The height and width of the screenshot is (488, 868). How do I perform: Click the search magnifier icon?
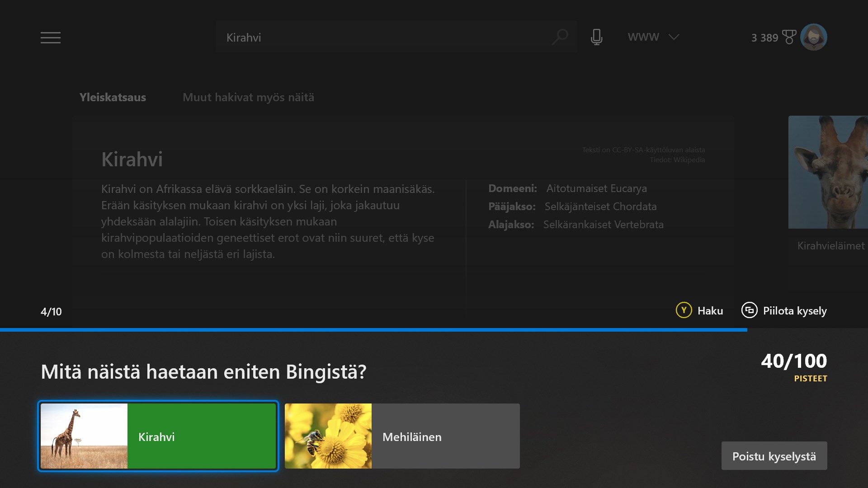pos(560,37)
